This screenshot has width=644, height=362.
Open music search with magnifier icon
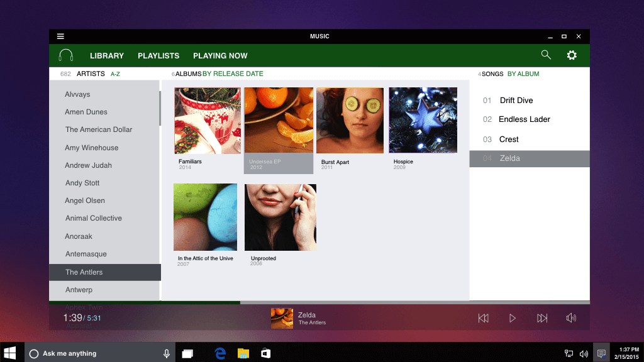pyautogui.click(x=546, y=55)
